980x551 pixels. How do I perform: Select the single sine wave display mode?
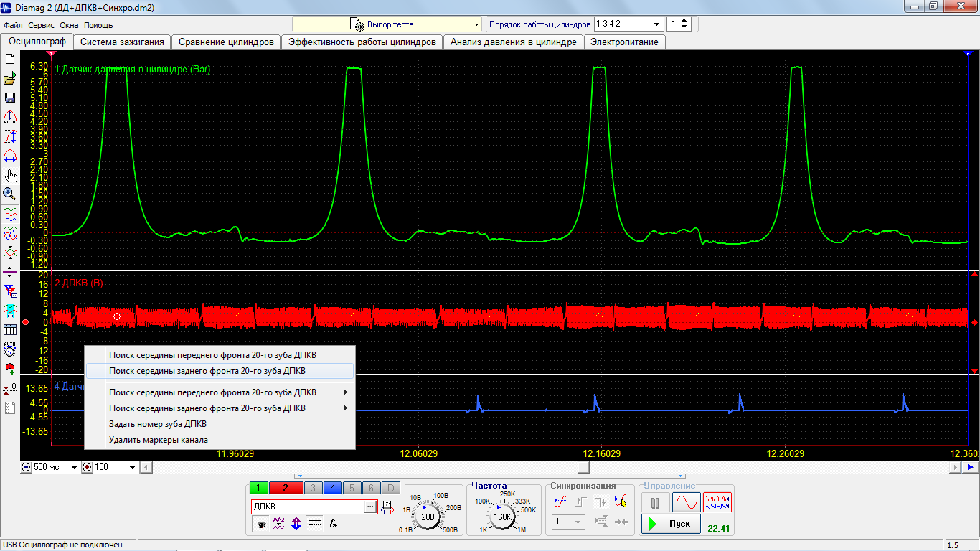pos(686,502)
